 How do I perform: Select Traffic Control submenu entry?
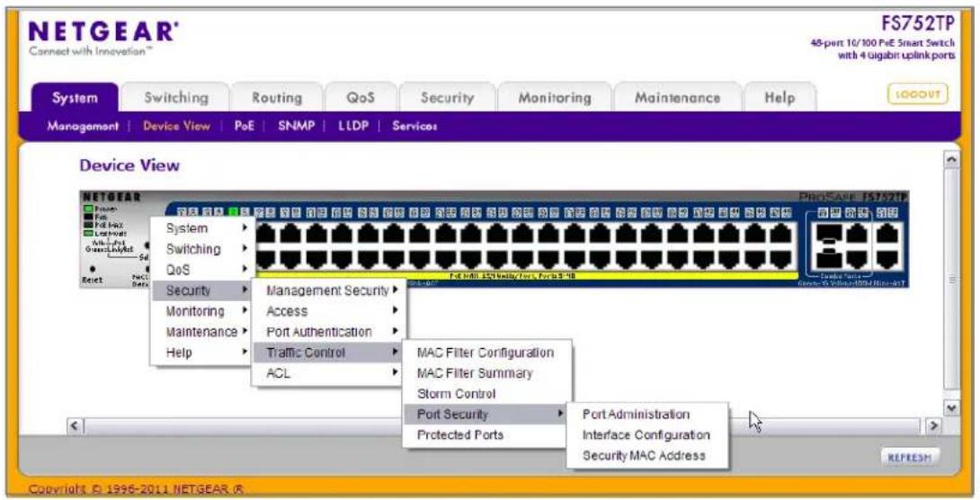click(327, 353)
